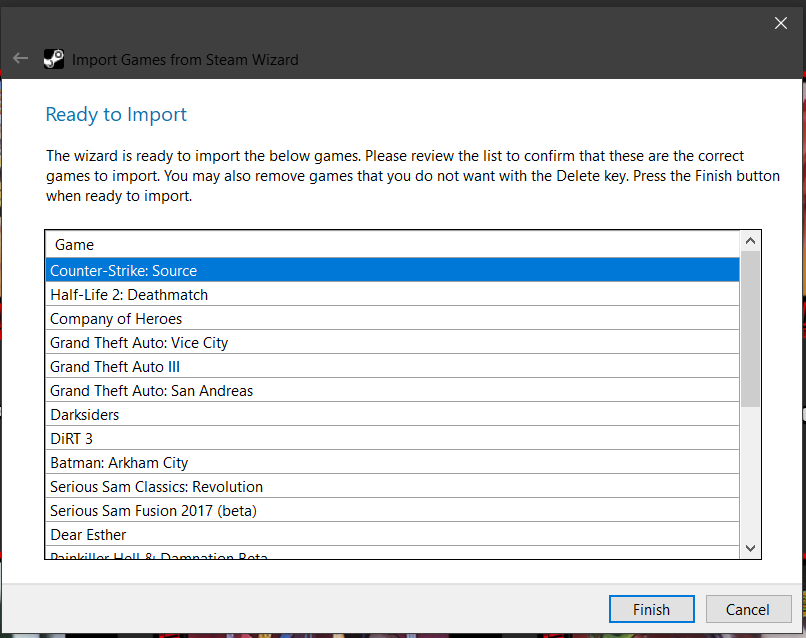Viewport: 806px width, 638px height.
Task: Click the vertical scrollbar thumb
Action: click(750, 329)
